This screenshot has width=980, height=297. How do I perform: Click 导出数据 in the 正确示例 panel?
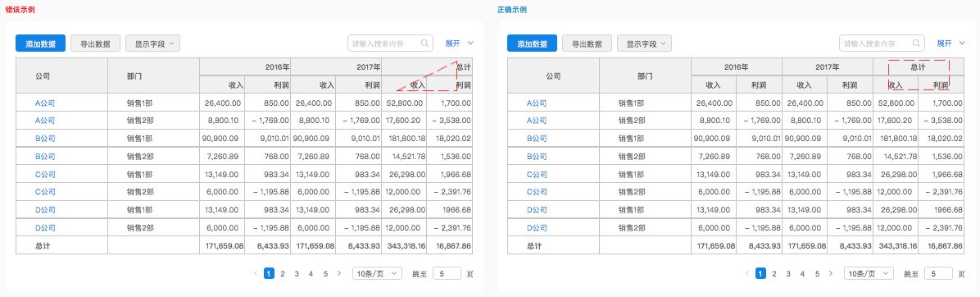pyautogui.click(x=587, y=43)
